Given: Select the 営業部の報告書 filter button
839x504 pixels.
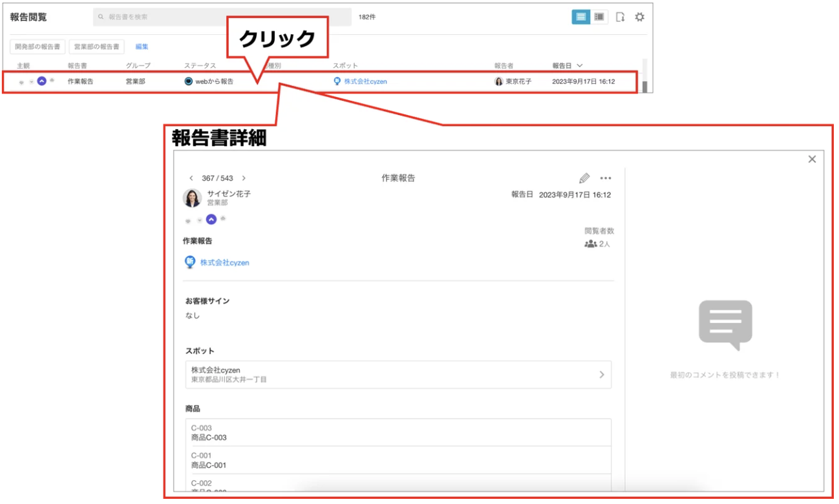Looking at the screenshot, I should click(96, 47).
